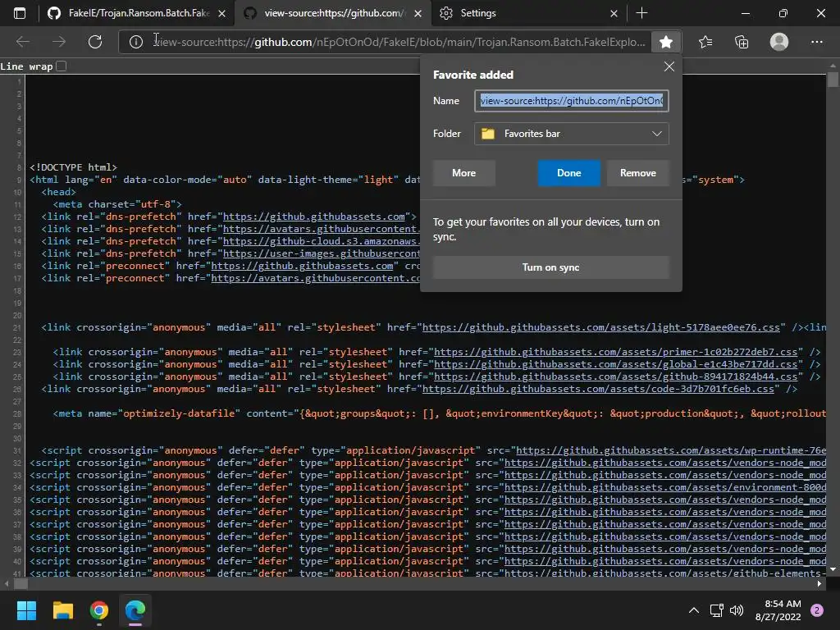The width and height of the screenshot is (840, 630).
Task: Open the environment-800d script src link
Action: 664,487
